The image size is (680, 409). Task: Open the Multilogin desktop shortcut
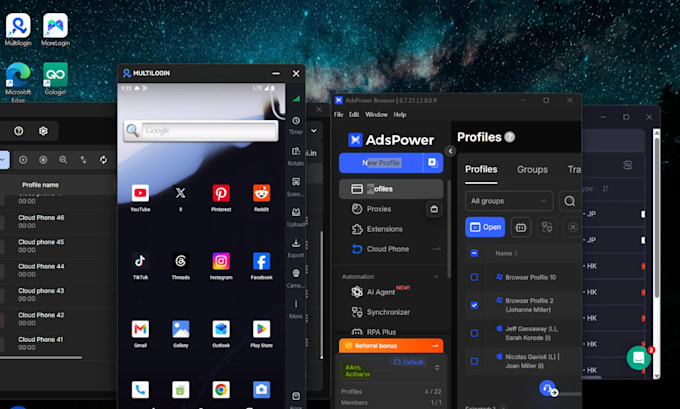[18, 29]
